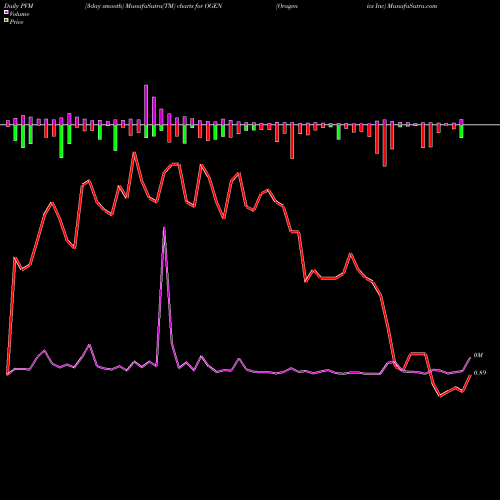Click the highest peak of red price line
This screenshot has height=500, width=500.
click(134, 153)
